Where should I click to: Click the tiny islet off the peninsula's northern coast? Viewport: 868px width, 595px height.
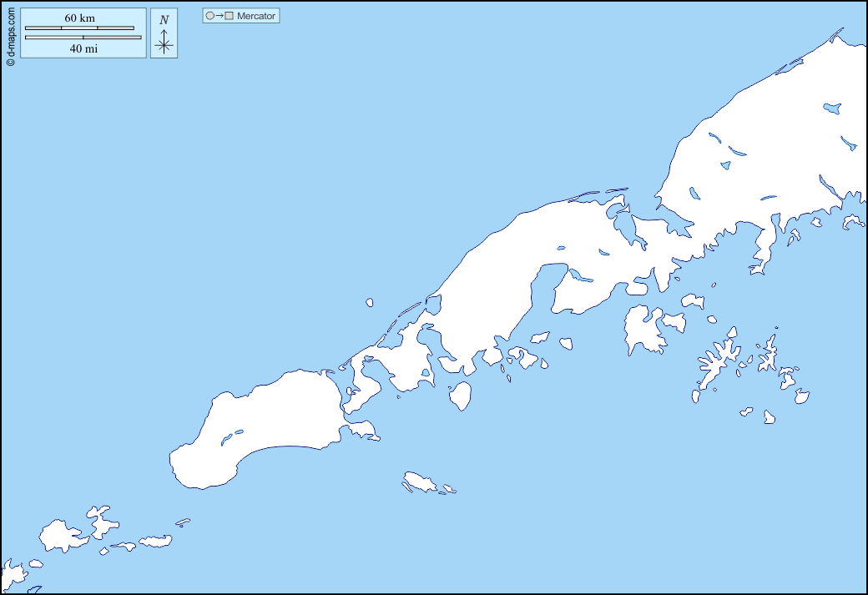coord(370,303)
